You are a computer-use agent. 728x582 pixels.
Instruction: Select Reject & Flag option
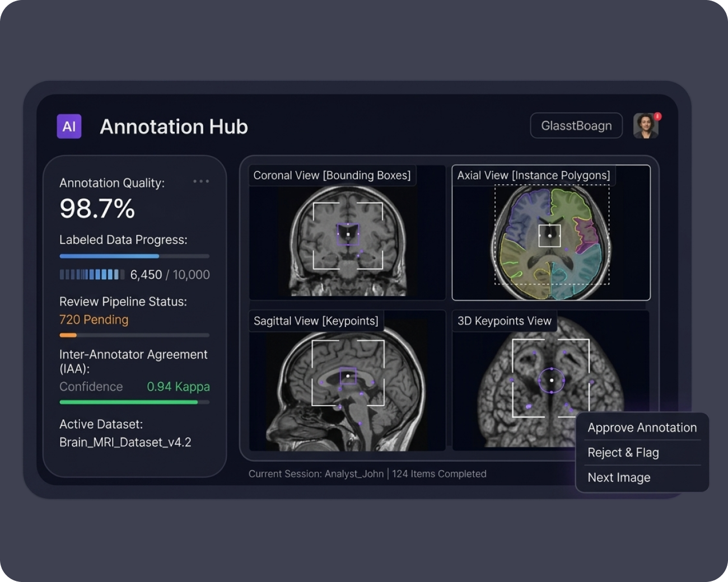[x=623, y=453]
